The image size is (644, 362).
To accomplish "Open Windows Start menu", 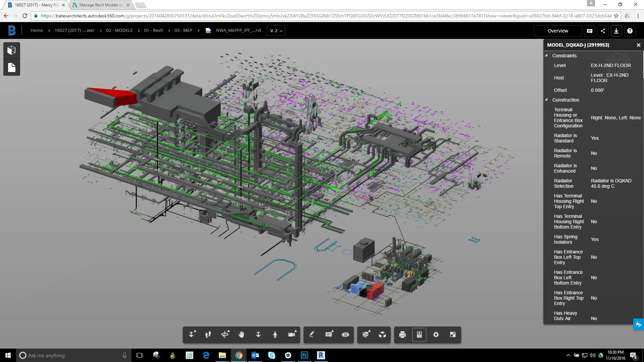I will coord(8,355).
